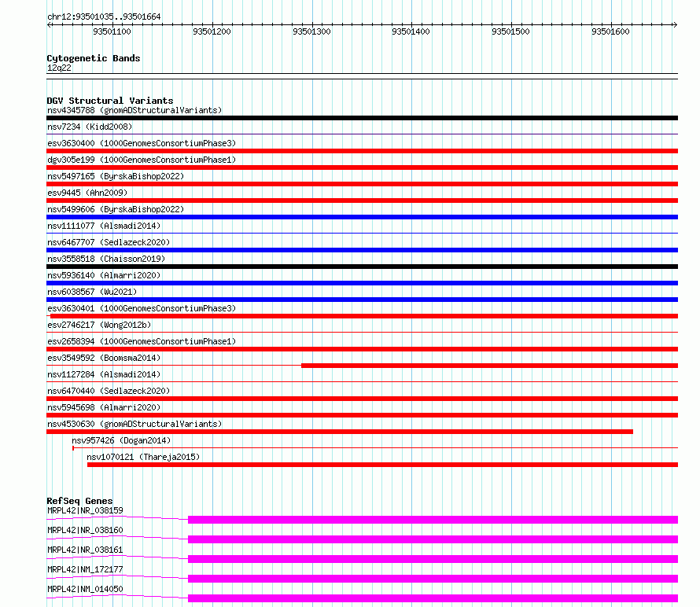Click the 93501600 ruler position label
This screenshot has width=700, height=607.
click(x=610, y=31)
